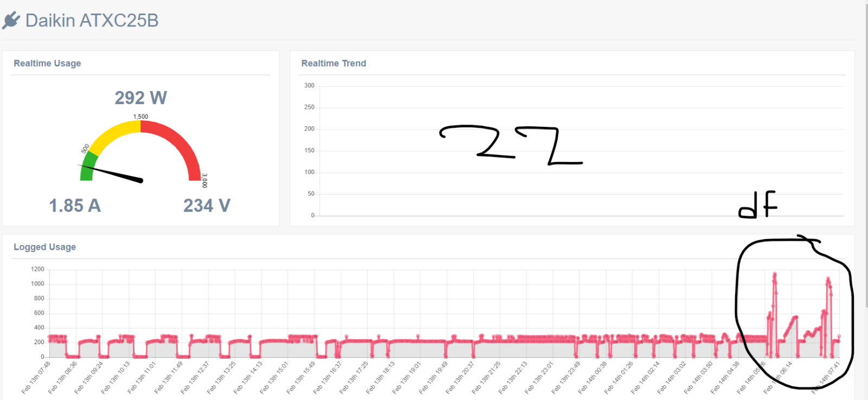Click the Feb 13th 17:25 time label
This screenshot has width=868, height=400.
coord(354,378)
